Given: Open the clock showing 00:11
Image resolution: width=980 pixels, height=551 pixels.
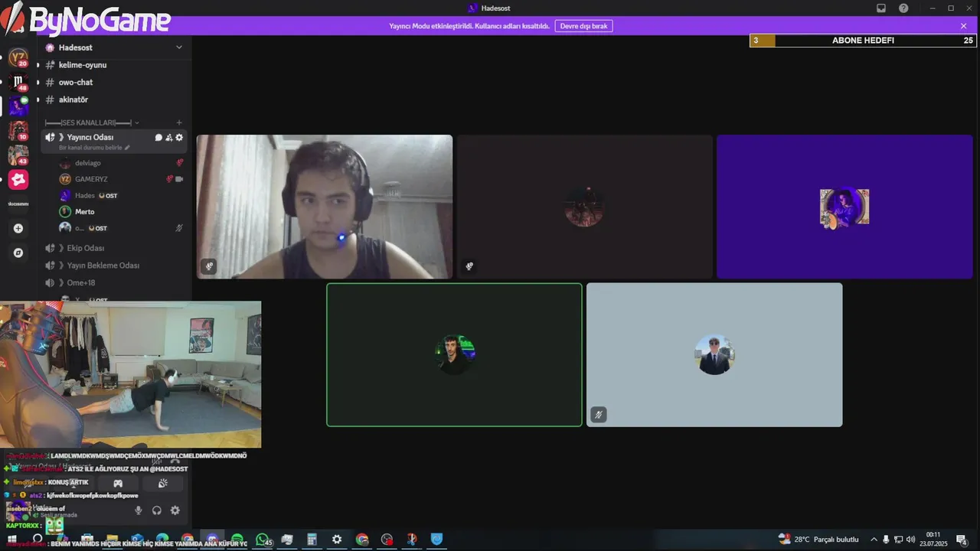Looking at the screenshot, I should point(933,540).
